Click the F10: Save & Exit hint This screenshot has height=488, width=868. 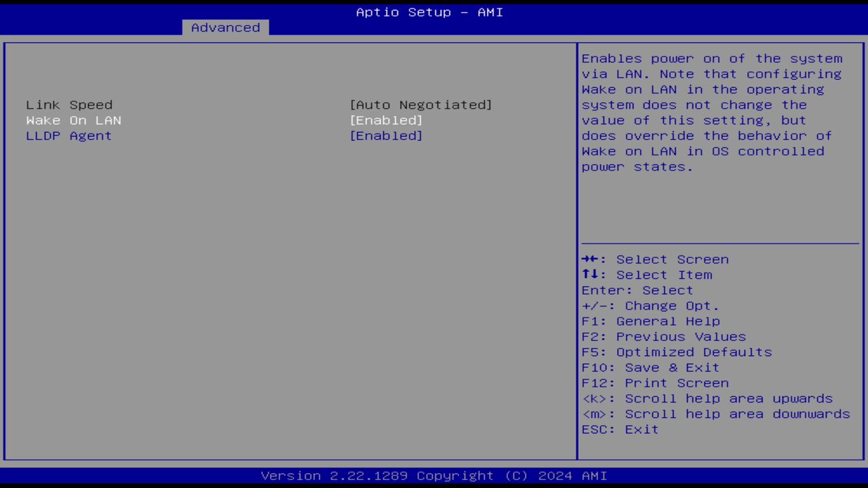[651, 368]
